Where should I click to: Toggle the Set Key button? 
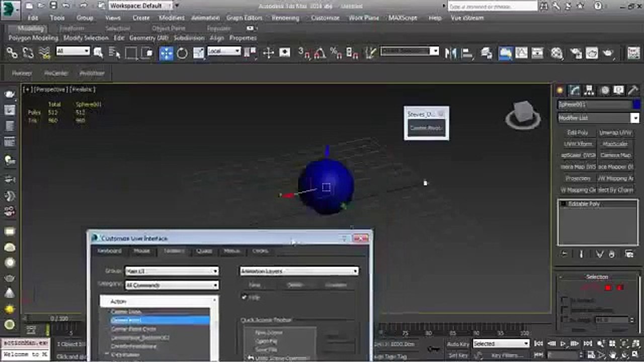tap(458, 355)
